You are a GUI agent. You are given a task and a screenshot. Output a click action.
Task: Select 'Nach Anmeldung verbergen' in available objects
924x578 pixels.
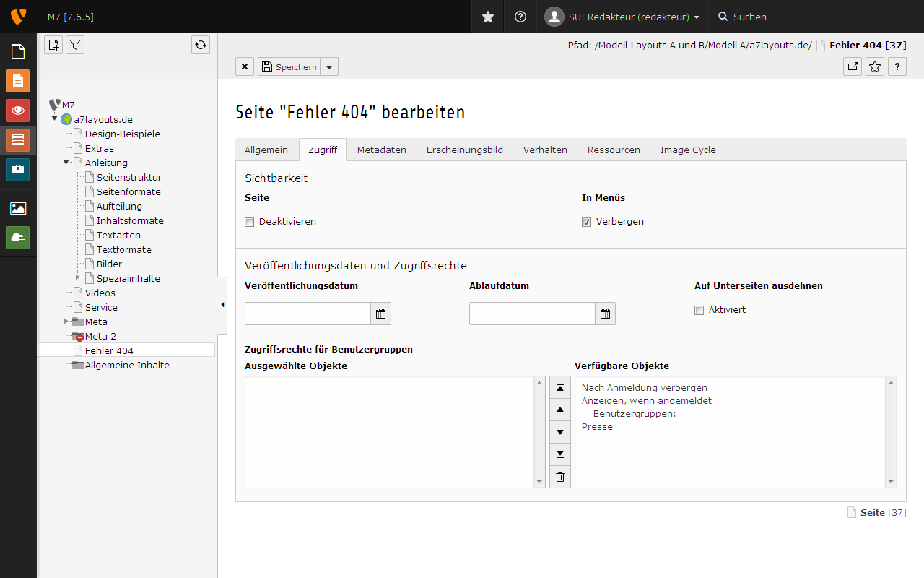click(645, 388)
